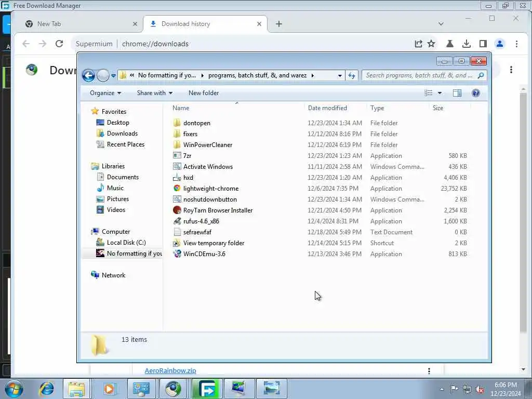Screen dimensions: 532x399
Task: Open side panel browser icon
Action: coord(483,44)
